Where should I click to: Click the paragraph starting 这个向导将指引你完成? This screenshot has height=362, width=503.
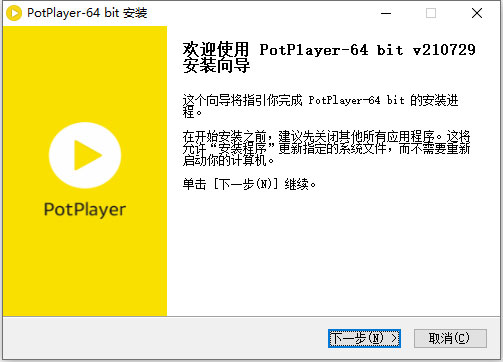pyautogui.click(x=320, y=106)
